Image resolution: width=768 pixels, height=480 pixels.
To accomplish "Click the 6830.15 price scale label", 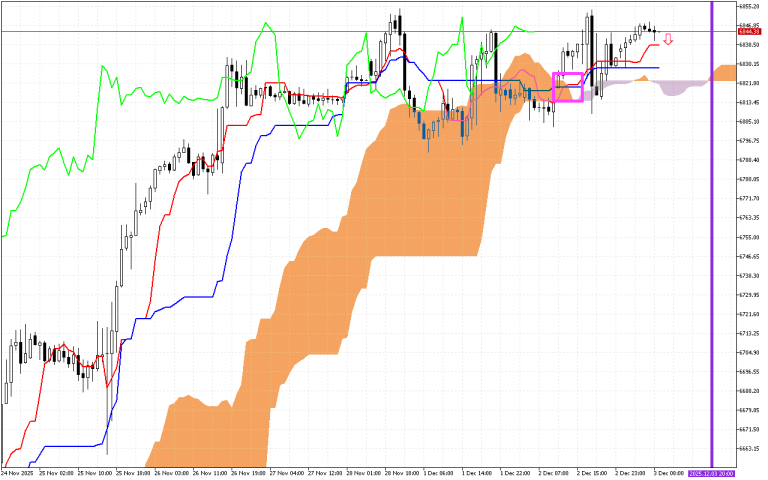I will 749,64.
